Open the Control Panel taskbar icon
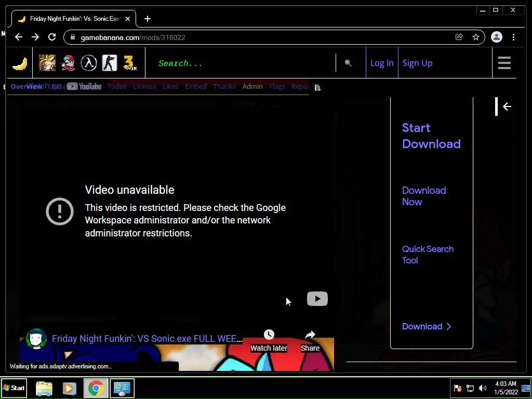 122,388
